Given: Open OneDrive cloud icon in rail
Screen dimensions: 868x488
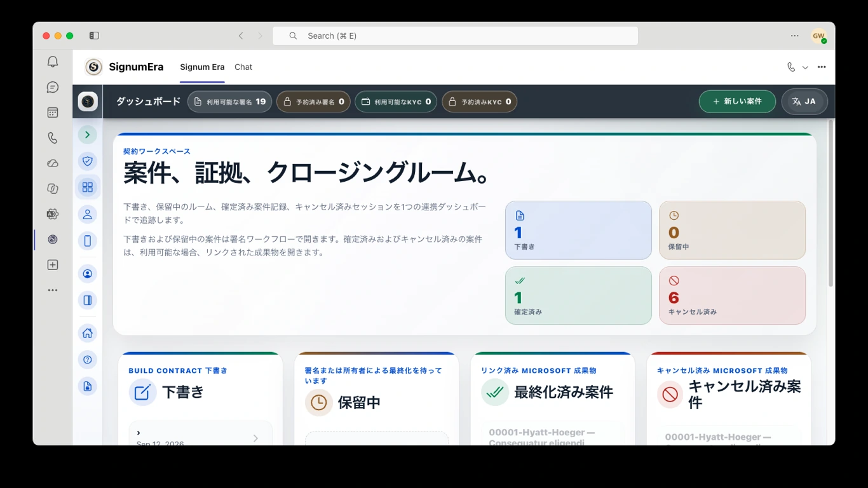Looking at the screenshot, I should coord(53,163).
